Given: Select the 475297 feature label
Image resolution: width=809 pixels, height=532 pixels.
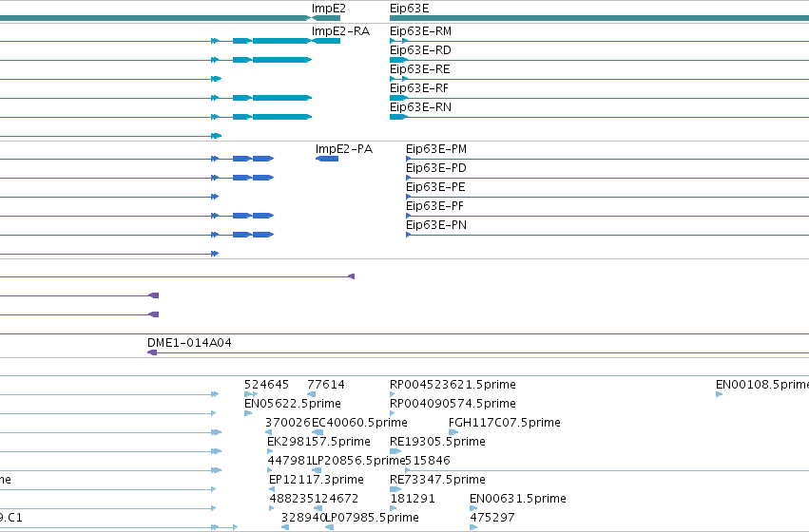Looking at the screenshot, I should tap(492, 518).
